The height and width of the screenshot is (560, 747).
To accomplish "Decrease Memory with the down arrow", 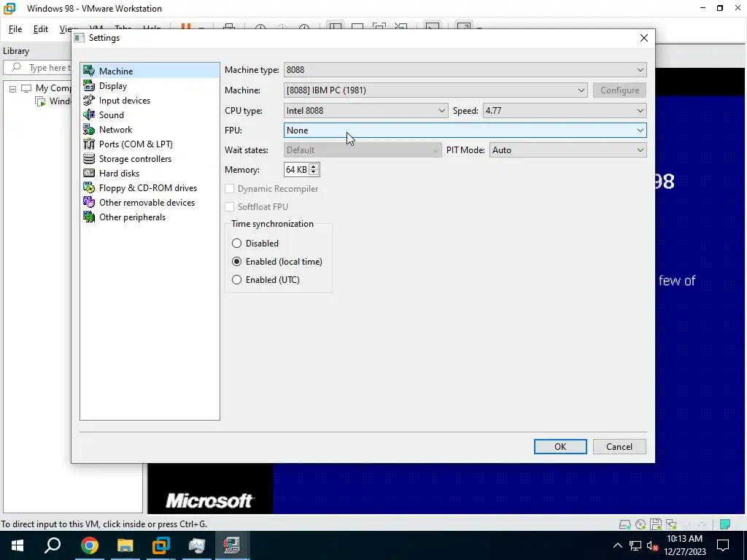I will pos(314,172).
